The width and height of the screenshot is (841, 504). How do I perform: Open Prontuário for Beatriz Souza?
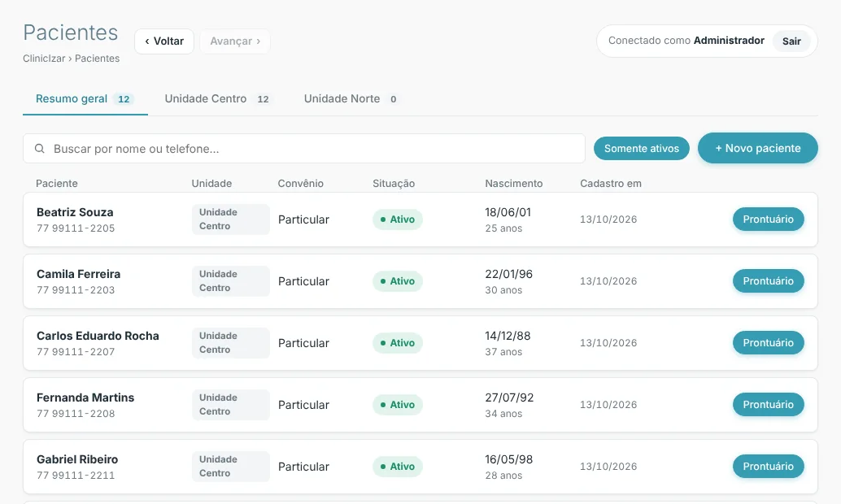pos(768,219)
